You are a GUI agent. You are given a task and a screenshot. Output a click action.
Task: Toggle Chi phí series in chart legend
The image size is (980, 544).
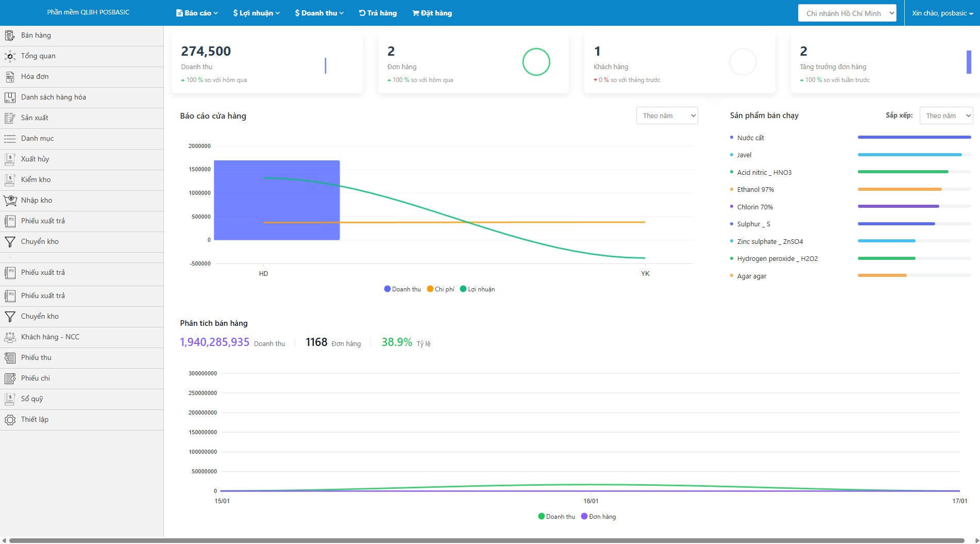tap(441, 289)
